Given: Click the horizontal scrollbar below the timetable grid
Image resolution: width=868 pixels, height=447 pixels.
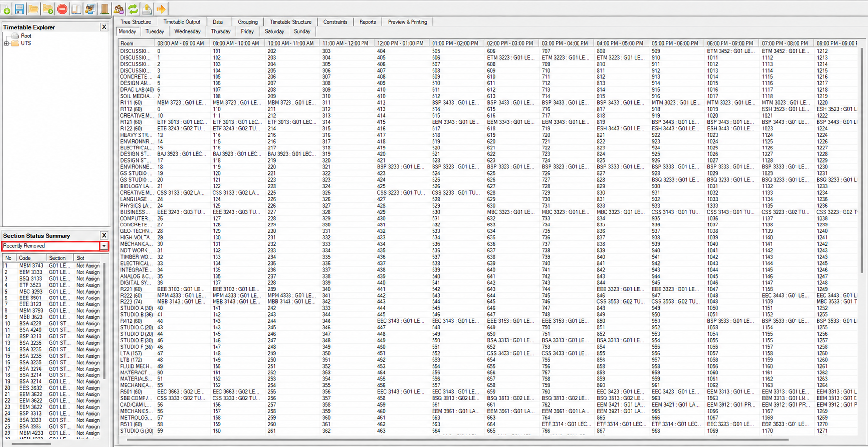Looking at the screenshot, I should click(x=457, y=439).
